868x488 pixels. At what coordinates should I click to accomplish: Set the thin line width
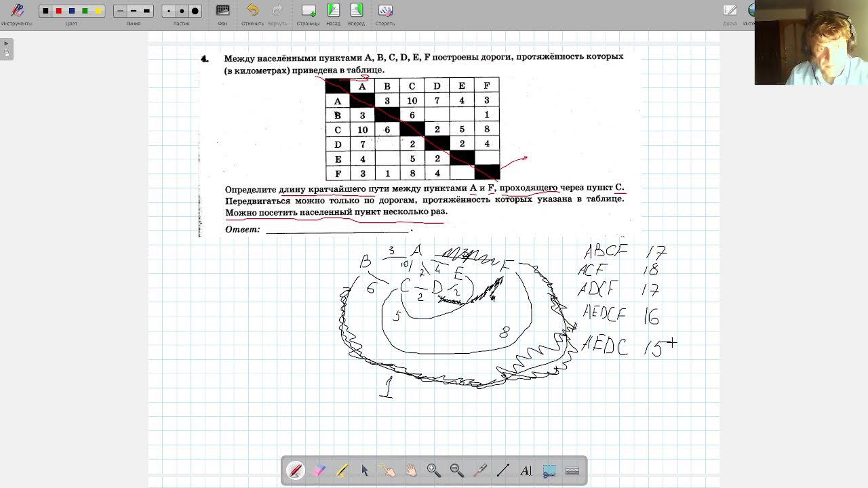120,11
